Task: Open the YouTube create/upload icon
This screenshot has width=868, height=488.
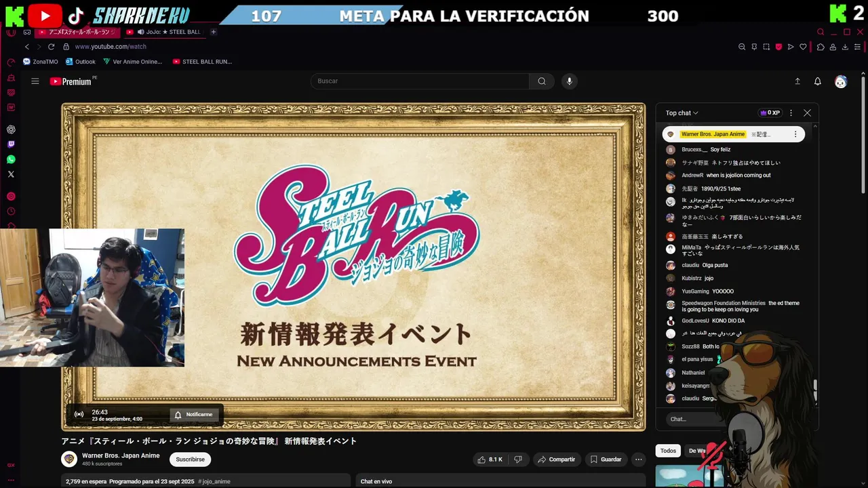Action: (x=797, y=81)
